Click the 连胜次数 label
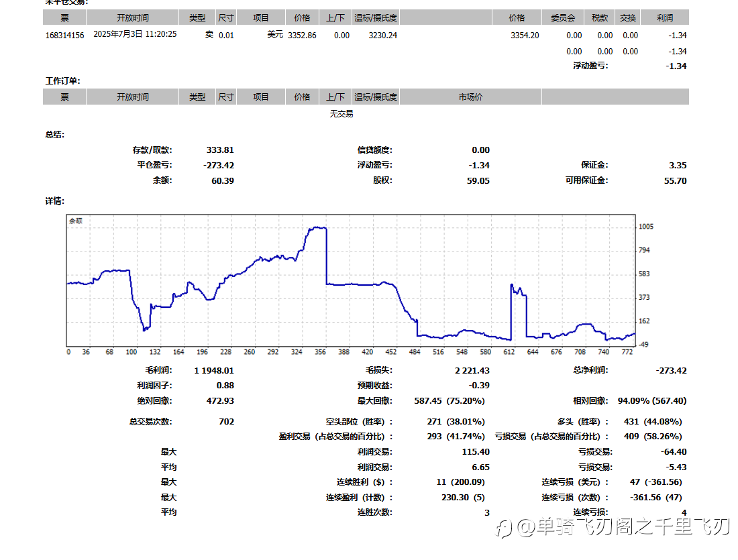Screen dimensions: 738x560 point(374,512)
